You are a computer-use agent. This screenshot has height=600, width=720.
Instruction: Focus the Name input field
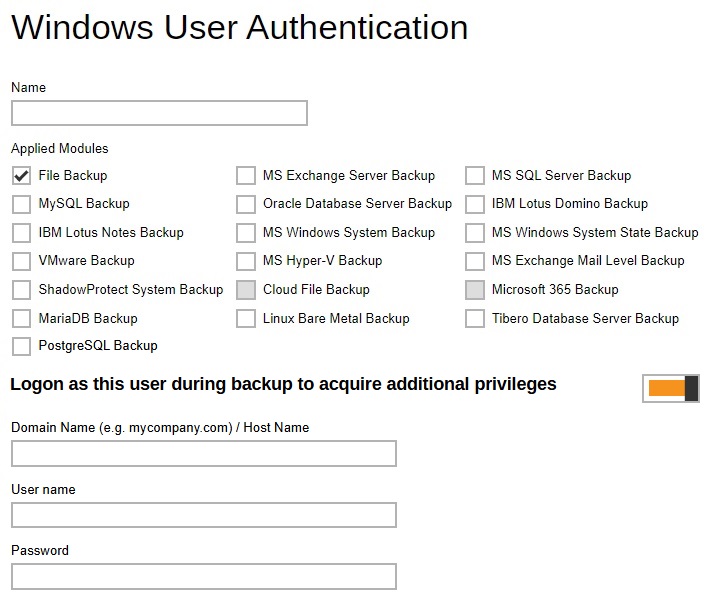point(159,113)
